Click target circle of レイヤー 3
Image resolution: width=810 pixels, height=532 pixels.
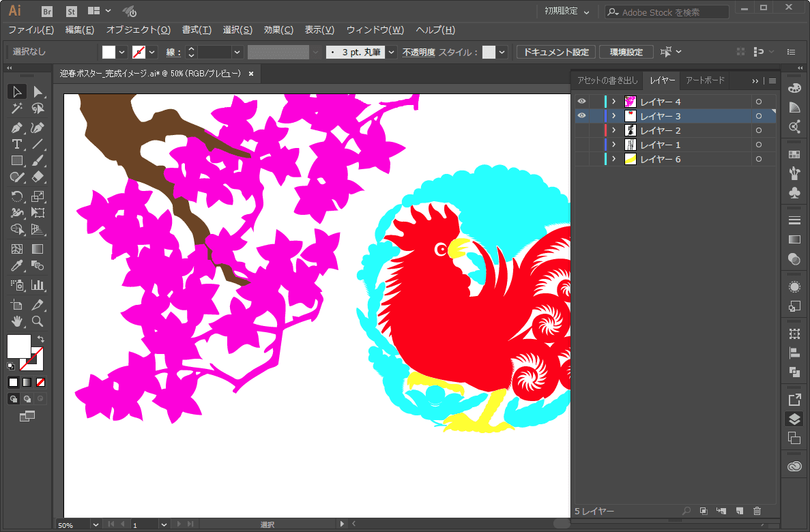[759, 116]
